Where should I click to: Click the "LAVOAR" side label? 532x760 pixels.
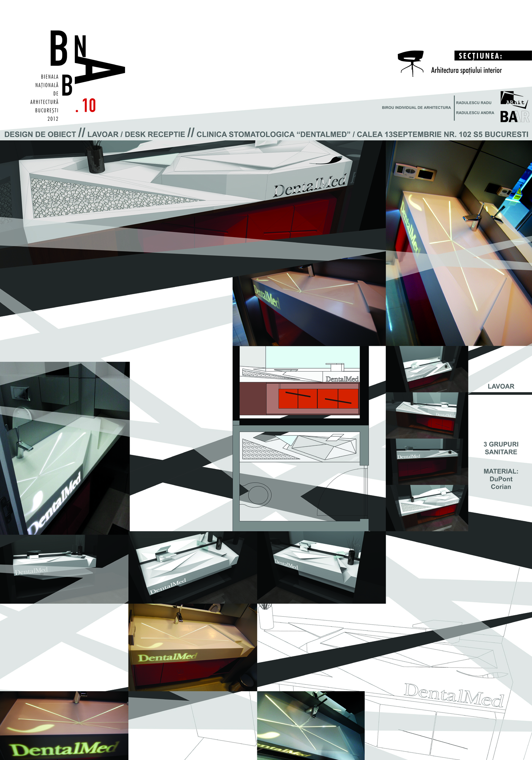[x=501, y=386]
